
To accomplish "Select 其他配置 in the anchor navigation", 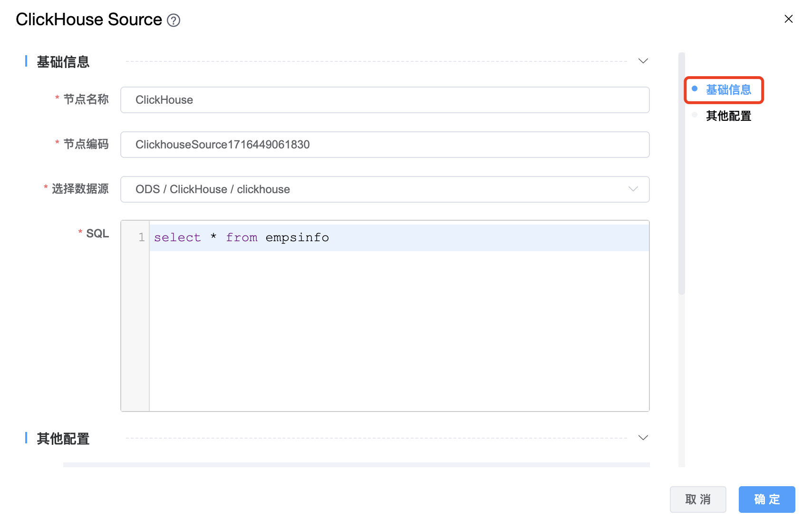I will click(728, 116).
